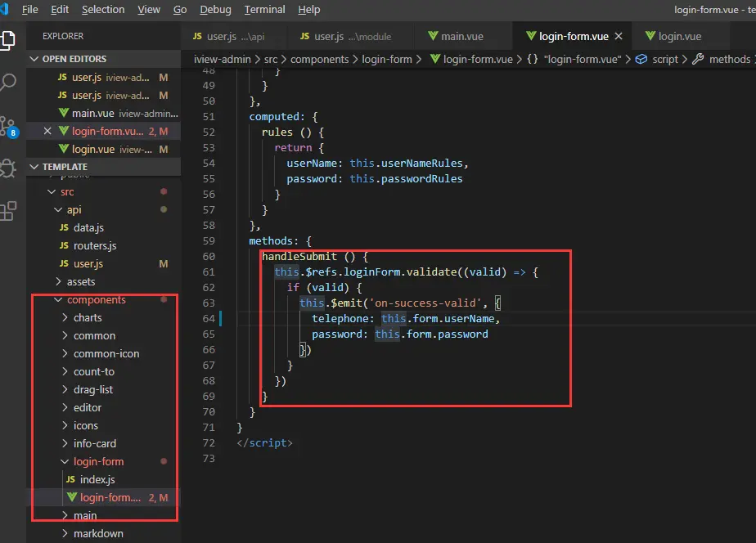Close login-form.vue in Open Editors list
The width and height of the screenshot is (756, 543).
(47, 132)
